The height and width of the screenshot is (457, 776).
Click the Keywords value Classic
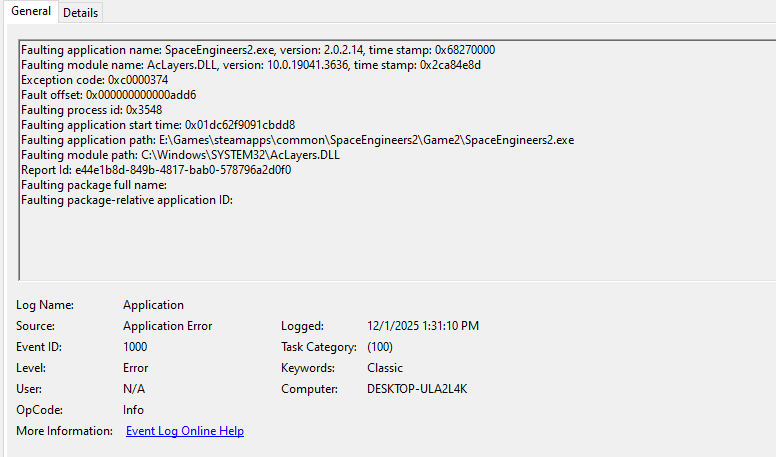tap(385, 368)
